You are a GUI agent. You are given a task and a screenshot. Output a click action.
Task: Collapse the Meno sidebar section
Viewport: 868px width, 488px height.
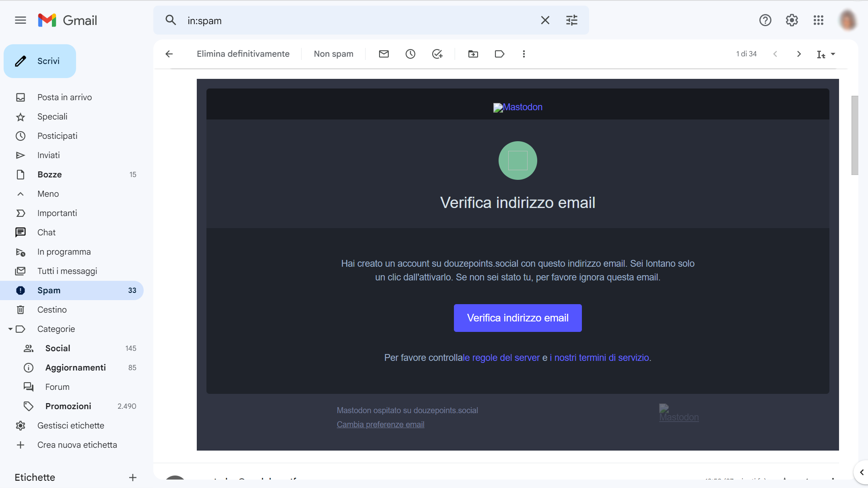coord(47,194)
